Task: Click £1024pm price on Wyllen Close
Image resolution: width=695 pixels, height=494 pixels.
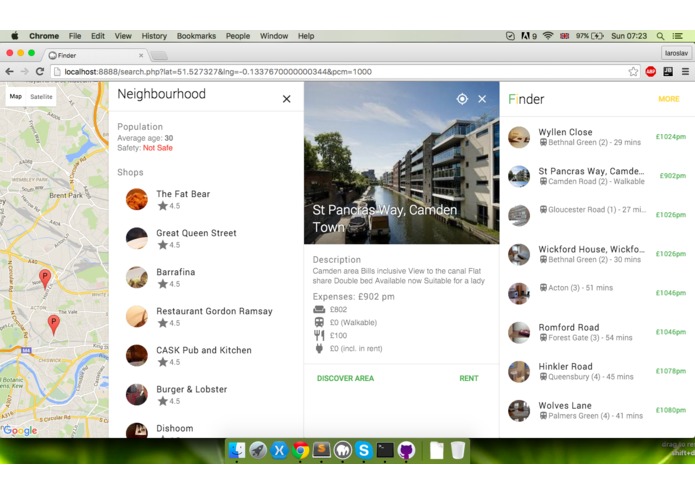Action: tap(671, 137)
